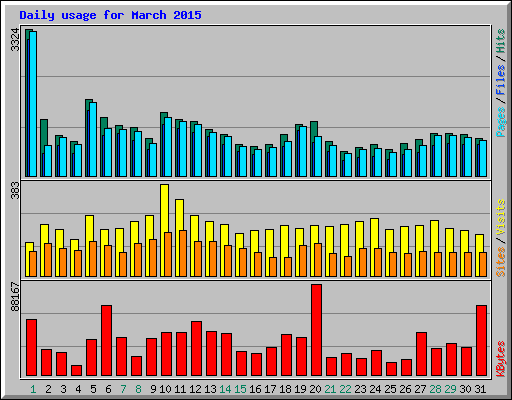Click the cyan Pages bar for day 1
The height and width of the screenshot is (400, 512).
click(33, 104)
